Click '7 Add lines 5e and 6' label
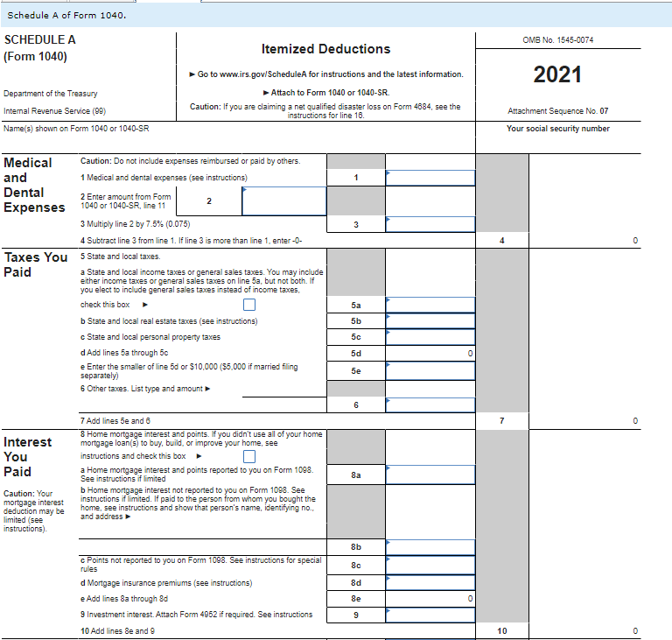 coord(115,421)
